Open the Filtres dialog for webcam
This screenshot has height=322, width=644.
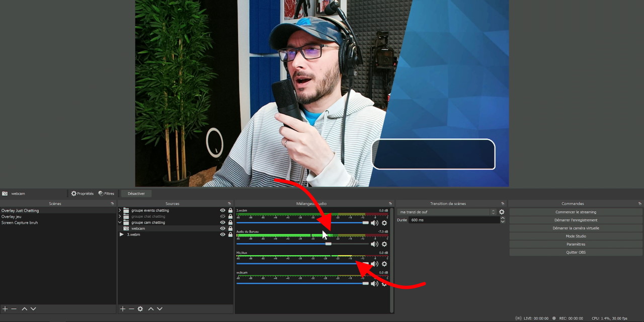[106, 194]
